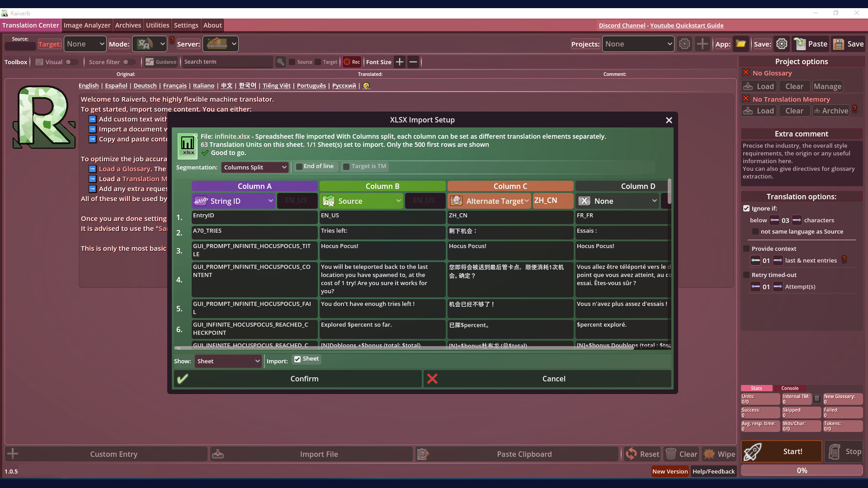The height and width of the screenshot is (488, 868).
Task: Switch to the Console tab
Action: tap(790, 388)
